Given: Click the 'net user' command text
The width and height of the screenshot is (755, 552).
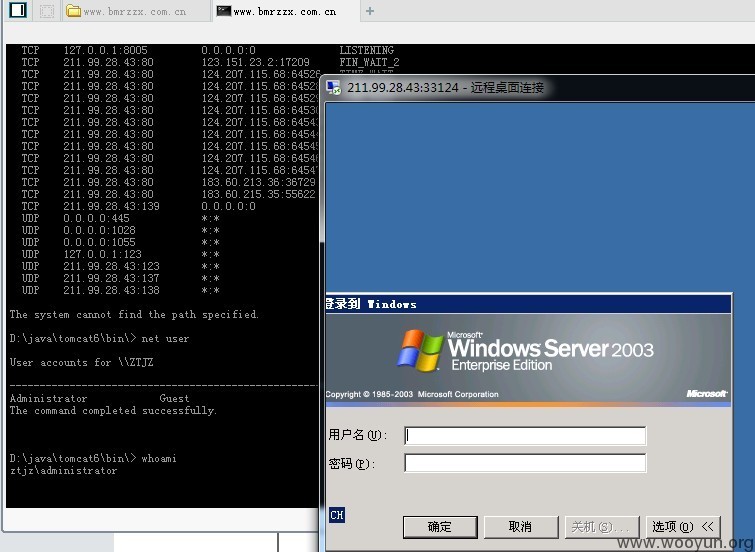Looking at the screenshot, I should point(165,339).
